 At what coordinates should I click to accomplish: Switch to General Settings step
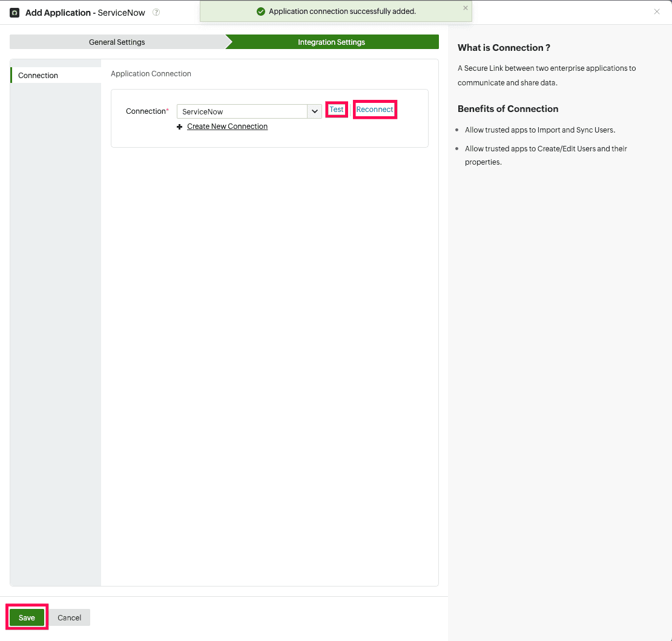117,42
